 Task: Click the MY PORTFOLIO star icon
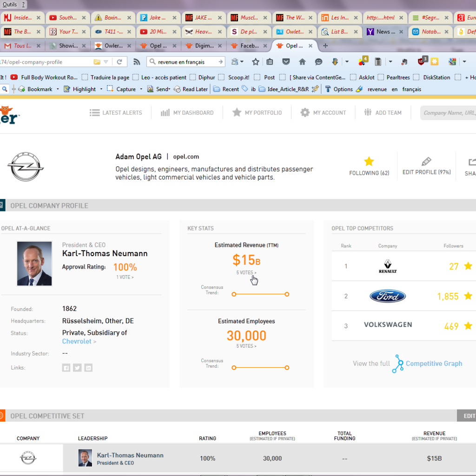(237, 112)
